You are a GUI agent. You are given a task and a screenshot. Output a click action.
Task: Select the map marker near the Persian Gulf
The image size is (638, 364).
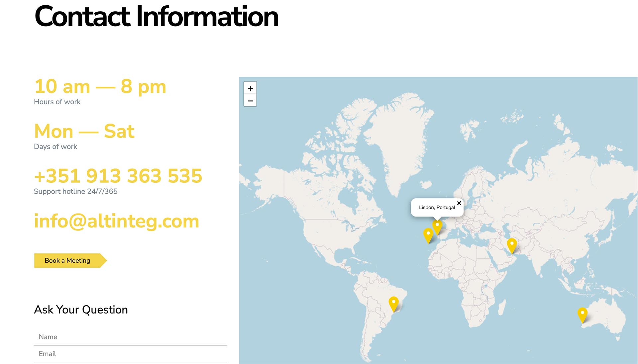pos(512,246)
